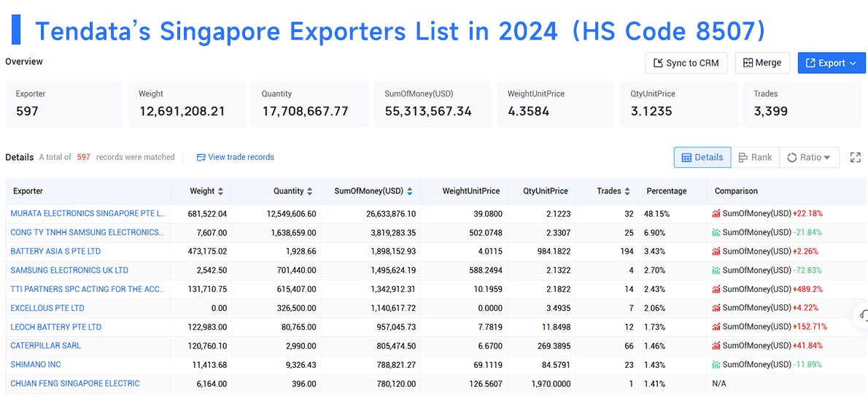Sort table by Weight column arrows
Viewport: 868px width, 403px height.
click(220, 191)
